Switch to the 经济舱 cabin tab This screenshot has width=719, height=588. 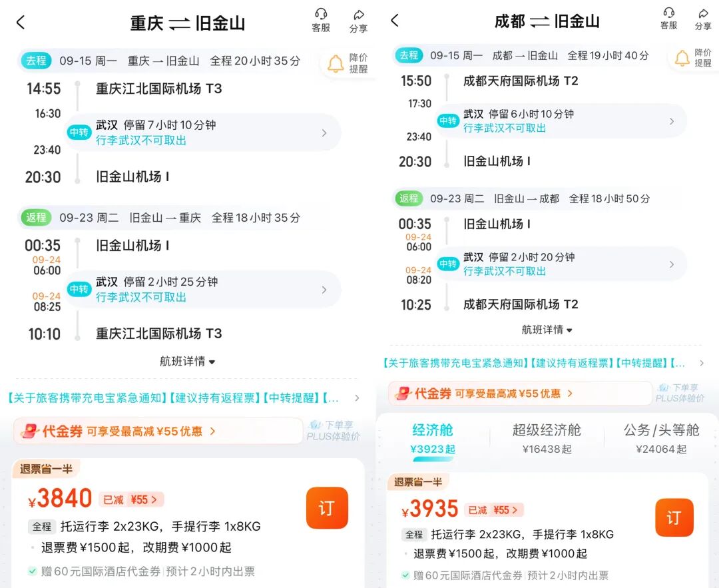[433, 438]
